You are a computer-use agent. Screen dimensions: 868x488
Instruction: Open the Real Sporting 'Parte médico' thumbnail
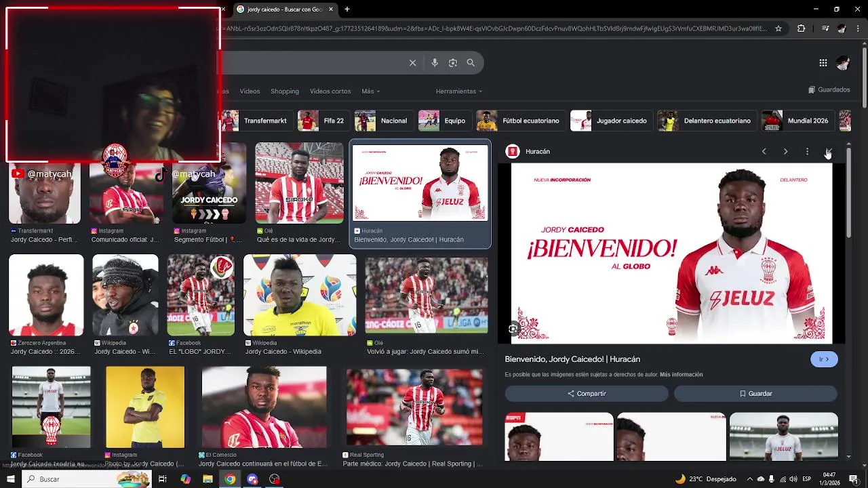[414, 407]
